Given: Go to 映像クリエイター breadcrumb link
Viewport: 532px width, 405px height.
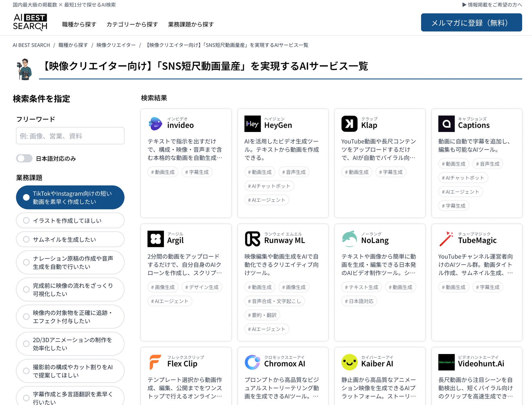Looking at the screenshot, I should click(116, 45).
